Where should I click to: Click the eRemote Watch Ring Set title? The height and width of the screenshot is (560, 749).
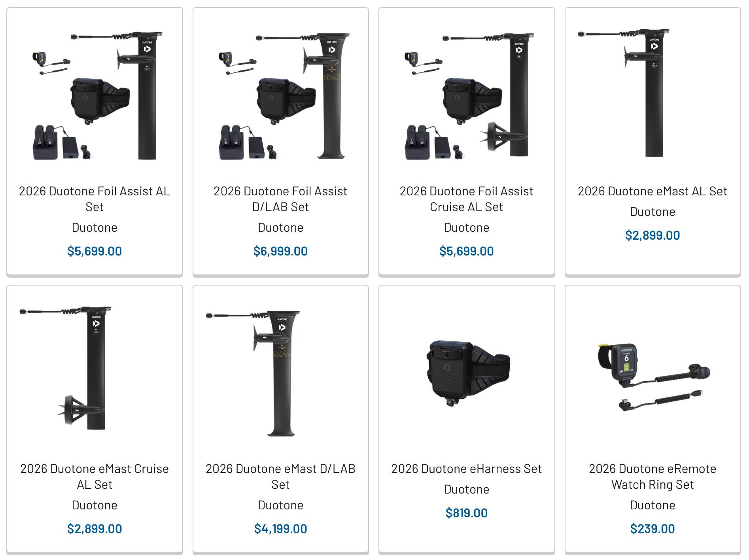[x=653, y=477]
